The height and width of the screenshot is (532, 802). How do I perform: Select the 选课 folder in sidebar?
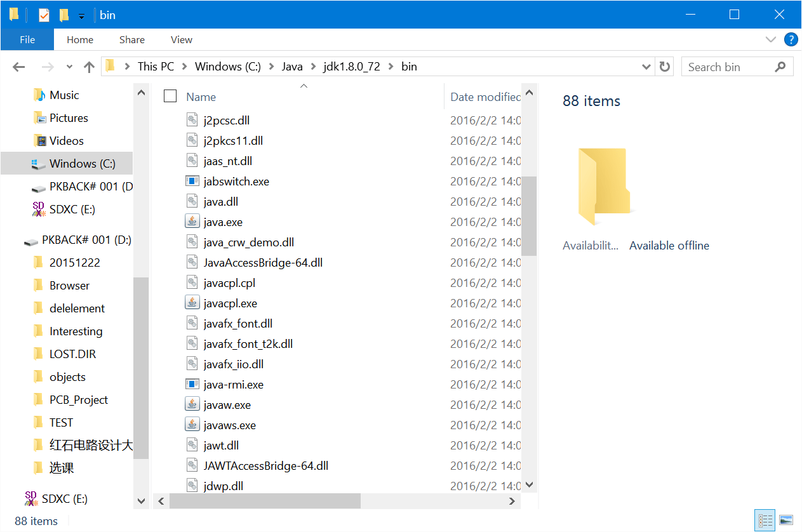point(62,469)
